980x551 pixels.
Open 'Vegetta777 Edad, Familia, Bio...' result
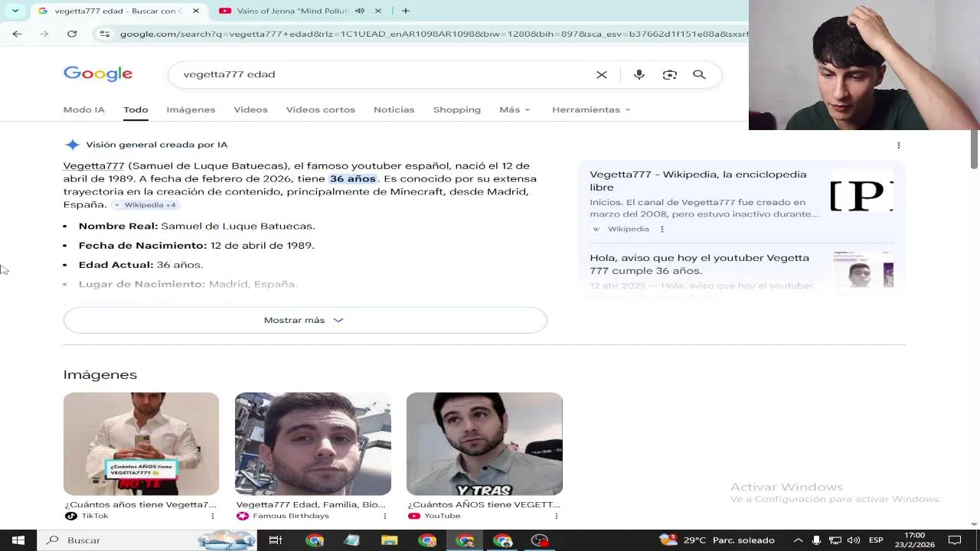click(x=311, y=504)
